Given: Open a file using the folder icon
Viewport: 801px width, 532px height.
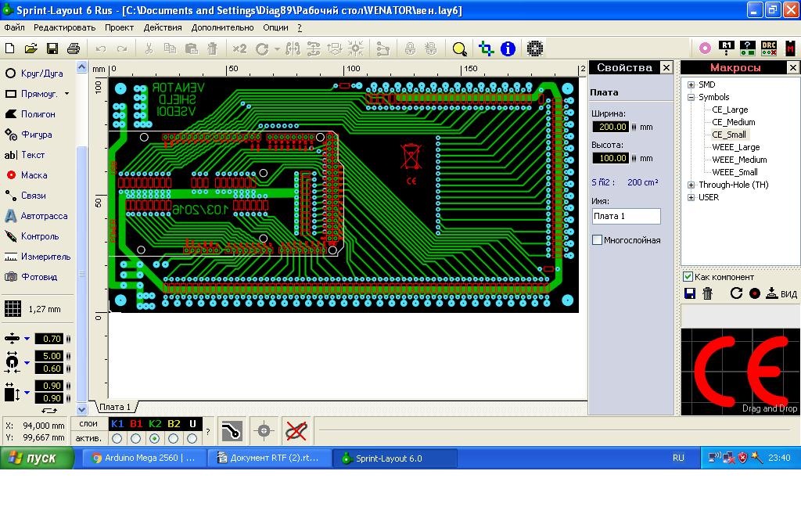Looking at the screenshot, I should [x=31, y=49].
